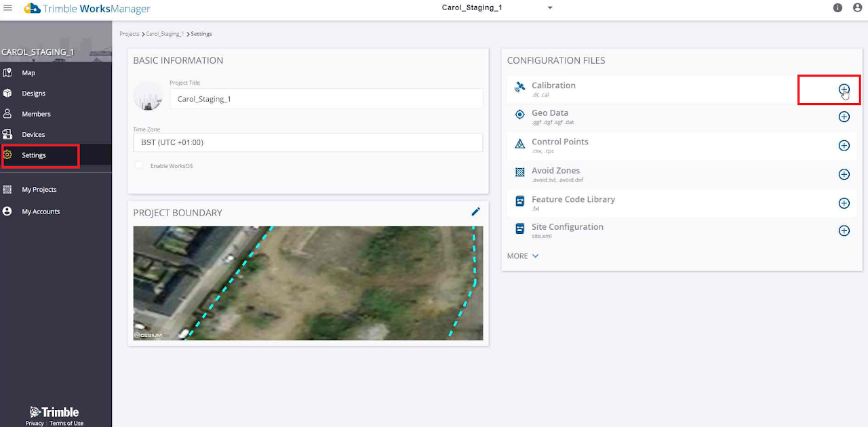Viewport: 868px width, 427px height.
Task: Click the Carol_Staging_1 breadcrumb link
Action: [165, 34]
